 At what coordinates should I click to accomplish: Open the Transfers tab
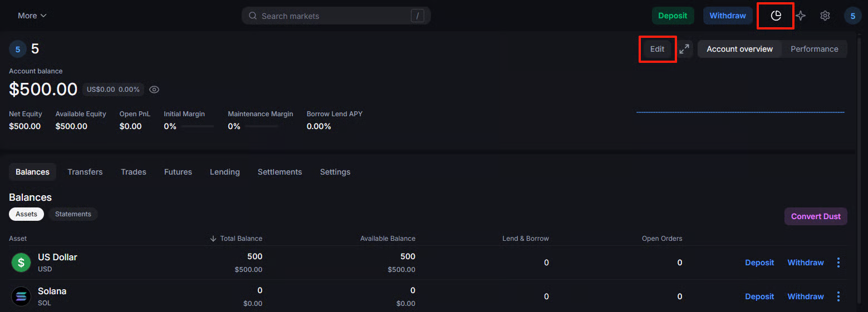pyautogui.click(x=85, y=172)
